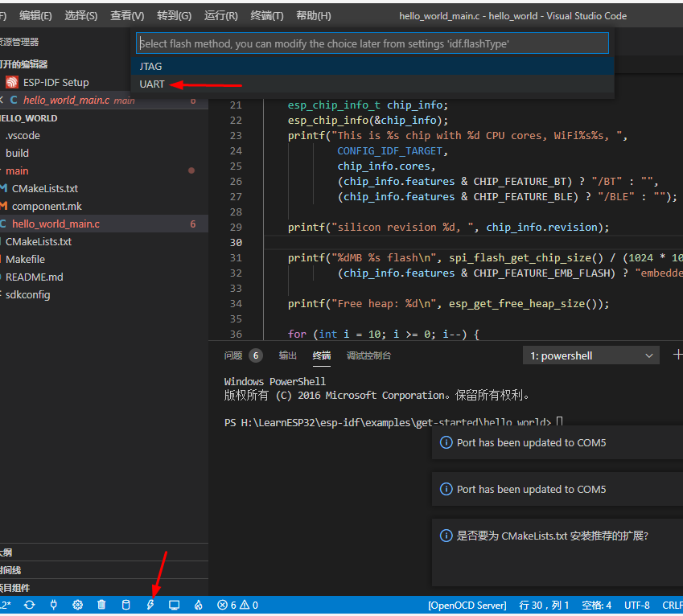683x616 pixels.
Task: Open problems via the 6 errors 0 warnings indicator
Action: pos(237,605)
